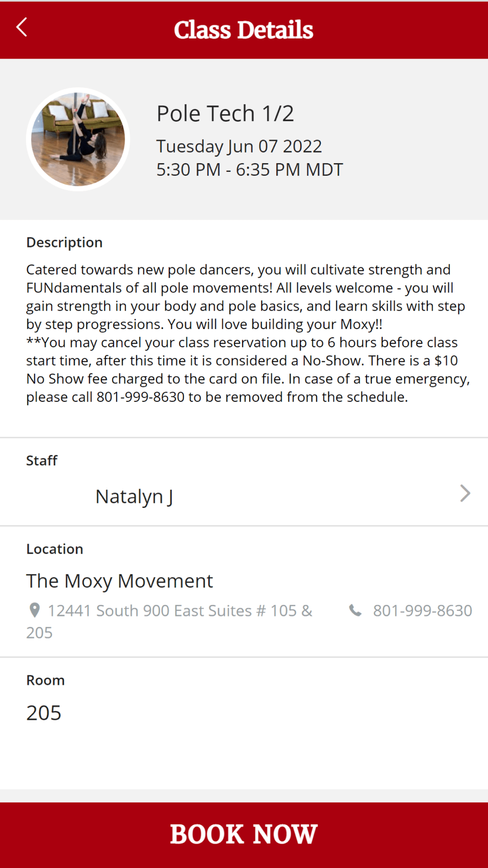
Task: Tap the 5:30 PM - 6:35 PM time
Action: (x=249, y=169)
